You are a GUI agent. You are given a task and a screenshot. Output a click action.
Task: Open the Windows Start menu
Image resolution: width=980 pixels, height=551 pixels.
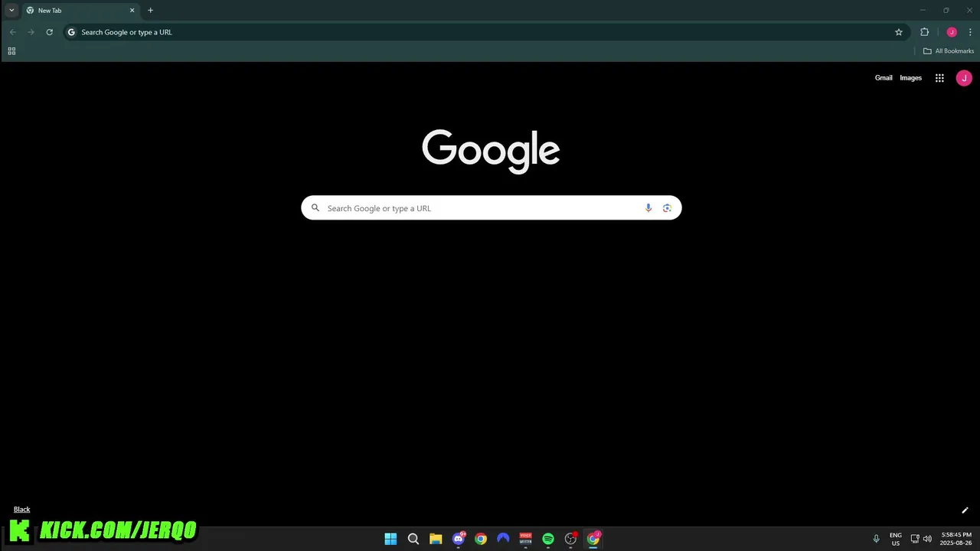coord(390,539)
